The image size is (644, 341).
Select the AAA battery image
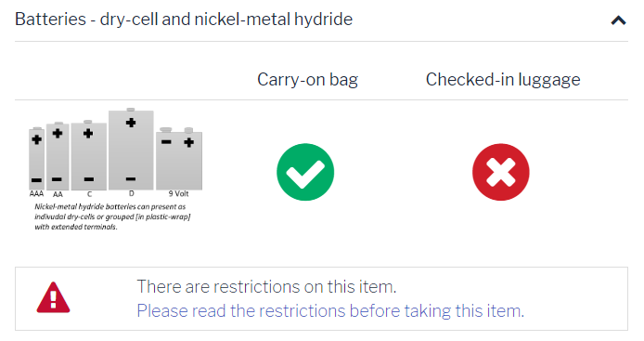pos(36,158)
